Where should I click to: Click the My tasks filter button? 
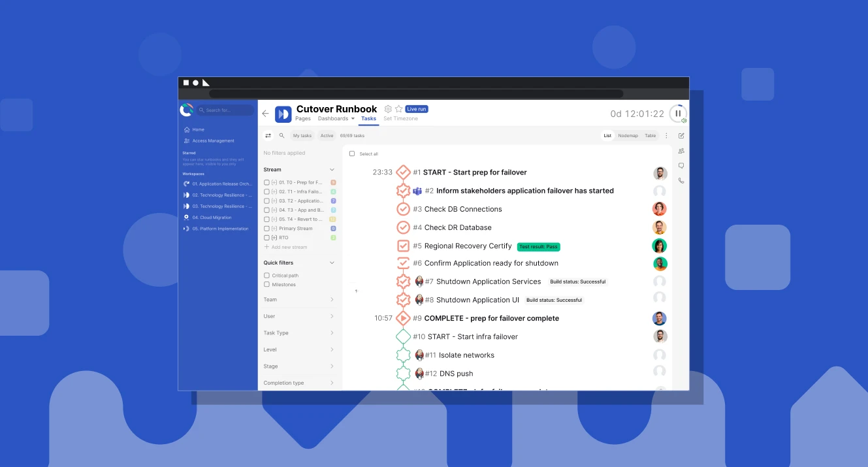point(302,136)
